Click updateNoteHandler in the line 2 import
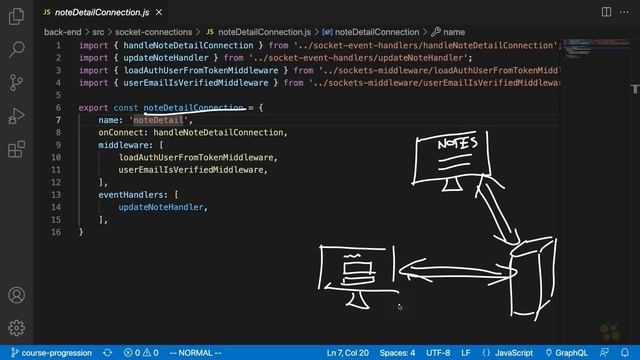Image resolution: width=640 pixels, height=360 pixels. tap(166, 58)
